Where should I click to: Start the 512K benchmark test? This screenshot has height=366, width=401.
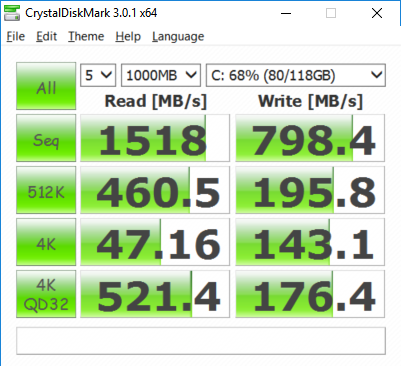click(x=46, y=190)
